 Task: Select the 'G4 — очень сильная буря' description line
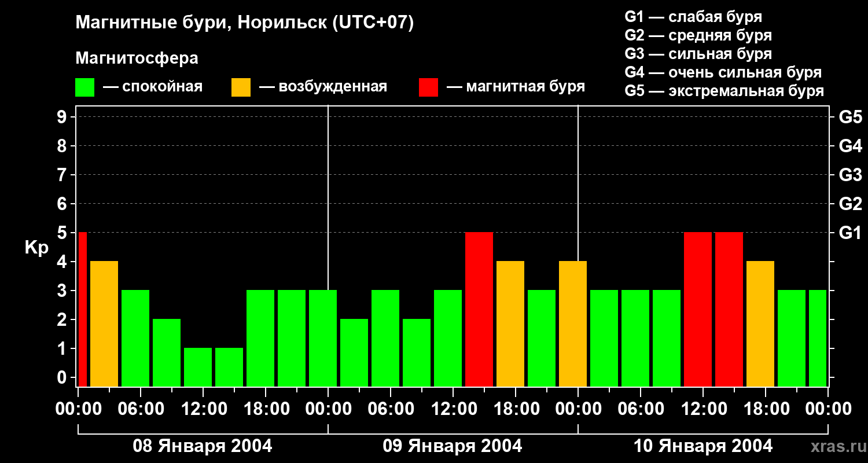pos(723,72)
